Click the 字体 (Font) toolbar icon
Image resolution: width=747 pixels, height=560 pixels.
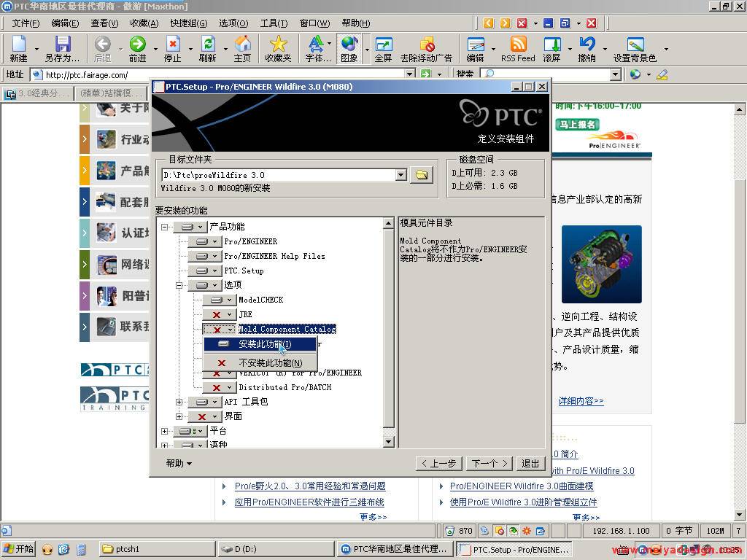318,49
